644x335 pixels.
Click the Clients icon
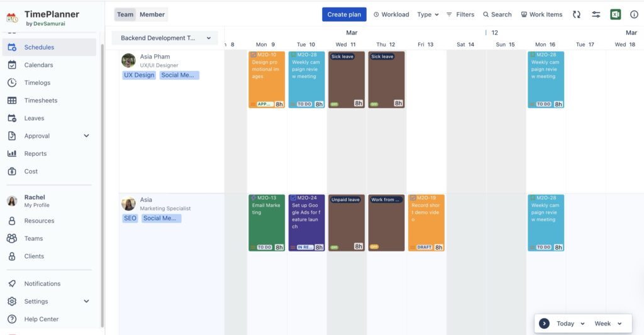point(12,256)
